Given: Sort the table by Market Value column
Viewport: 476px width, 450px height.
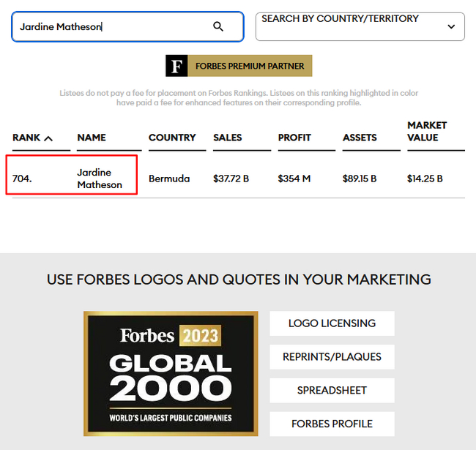Looking at the screenshot, I should point(427,131).
